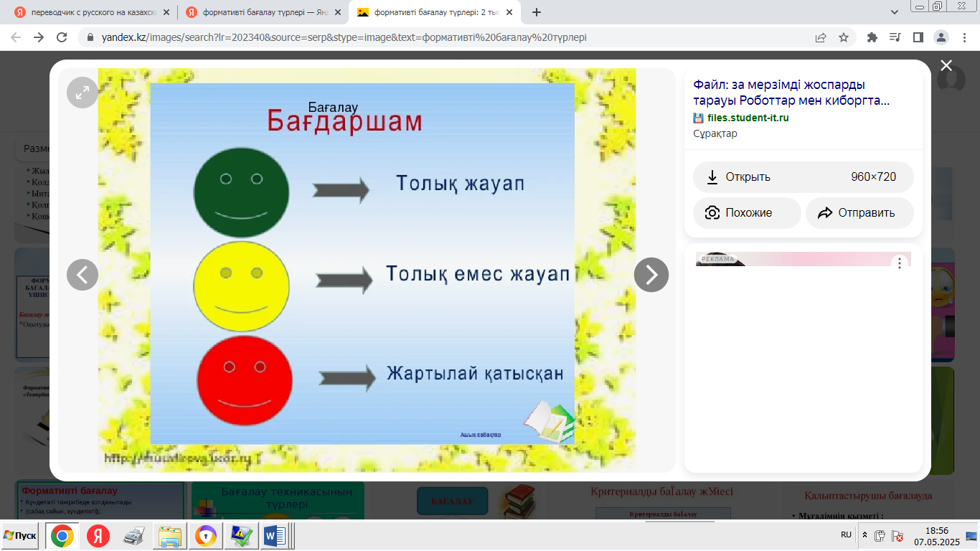This screenshot has height=551, width=980.
Task: Open Microsoft Word from the taskbar
Action: pyautogui.click(x=275, y=536)
